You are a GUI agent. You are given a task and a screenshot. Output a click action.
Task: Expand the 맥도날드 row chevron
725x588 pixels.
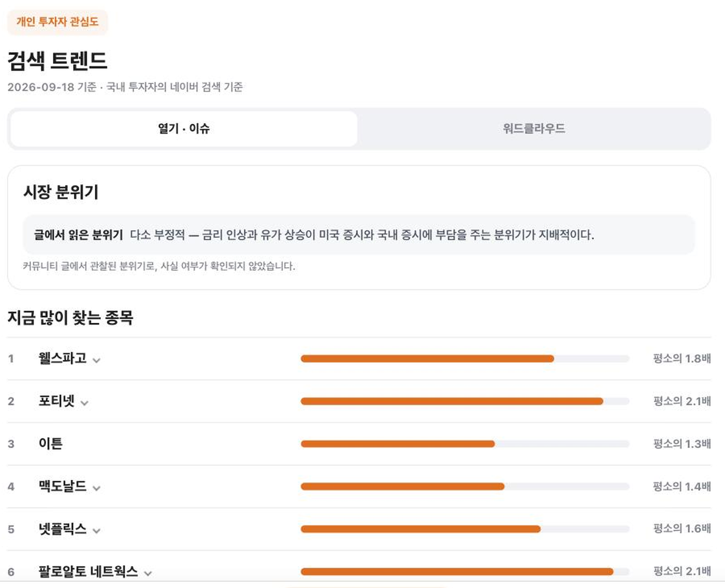coord(96,488)
